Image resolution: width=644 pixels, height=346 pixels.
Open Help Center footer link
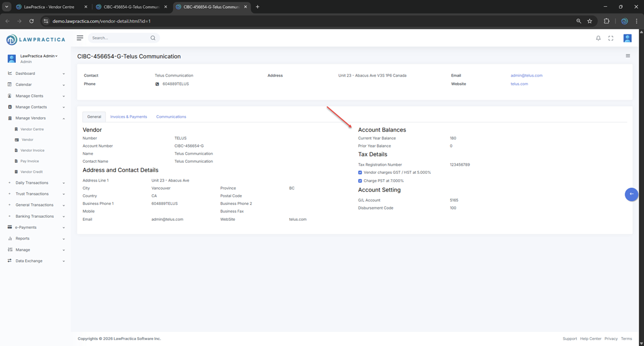(590, 339)
